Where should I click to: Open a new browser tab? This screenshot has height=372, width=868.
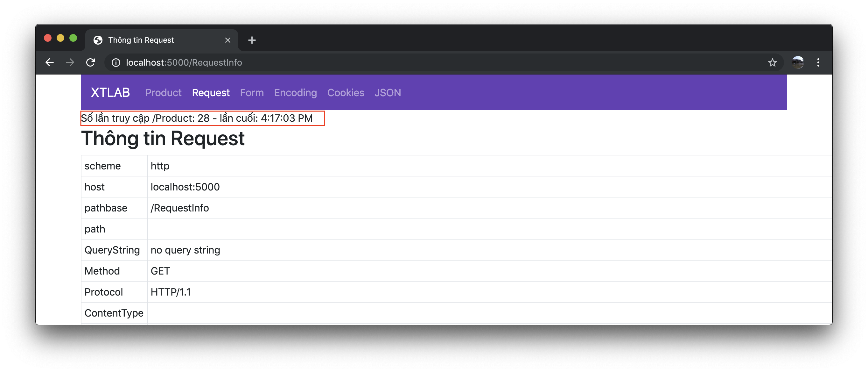[x=252, y=40]
